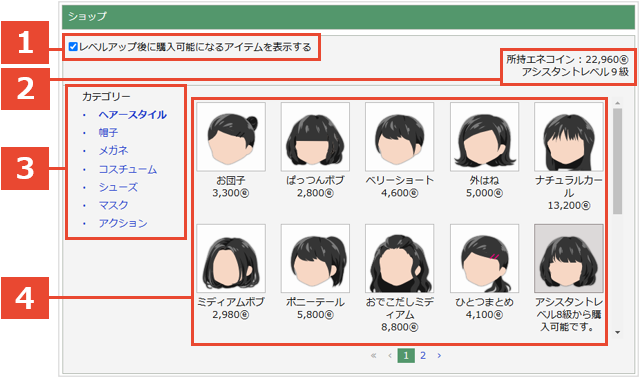640x380 pixels.
Task: Jump to first page with double chevron
Action: click(373, 356)
